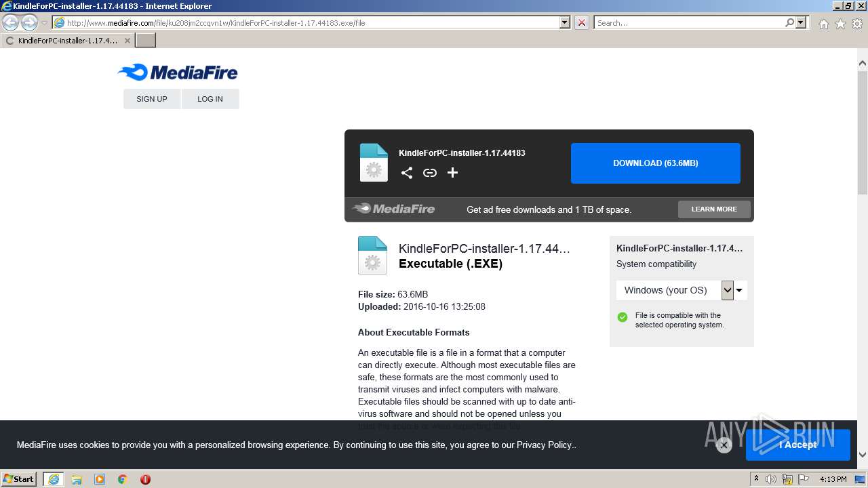The height and width of the screenshot is (488, 868).
Task: Open a new blank tab
Action: coord(146,40)
